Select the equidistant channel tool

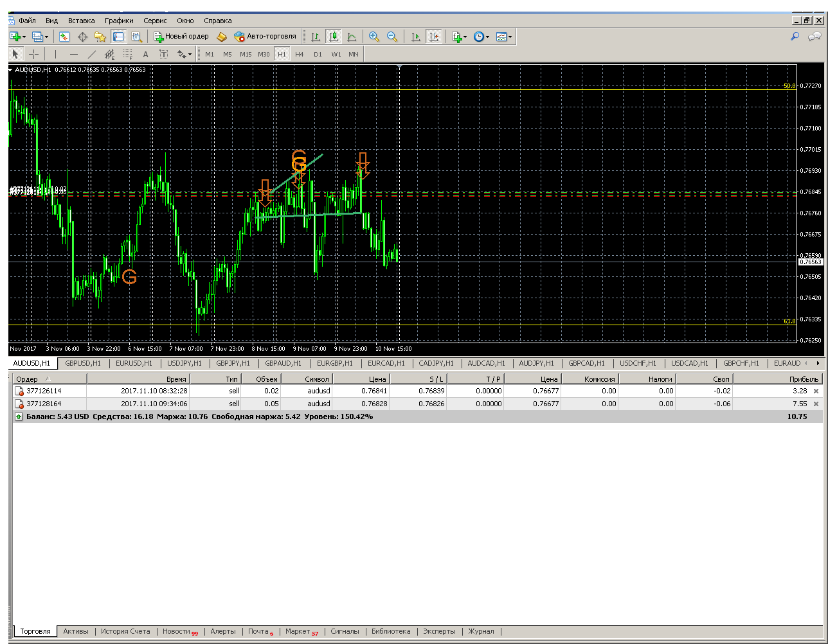tap(109, 54)
